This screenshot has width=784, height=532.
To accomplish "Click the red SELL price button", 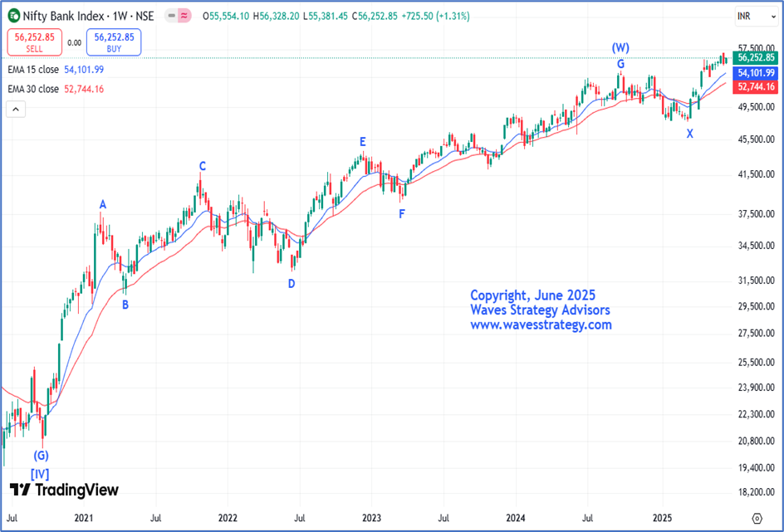I will (x=35, y=42).
